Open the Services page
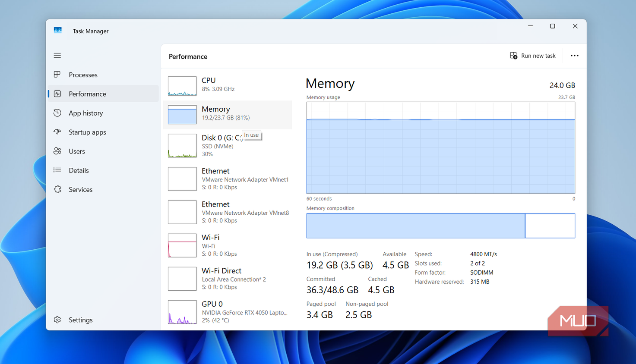 click(80, 189)
